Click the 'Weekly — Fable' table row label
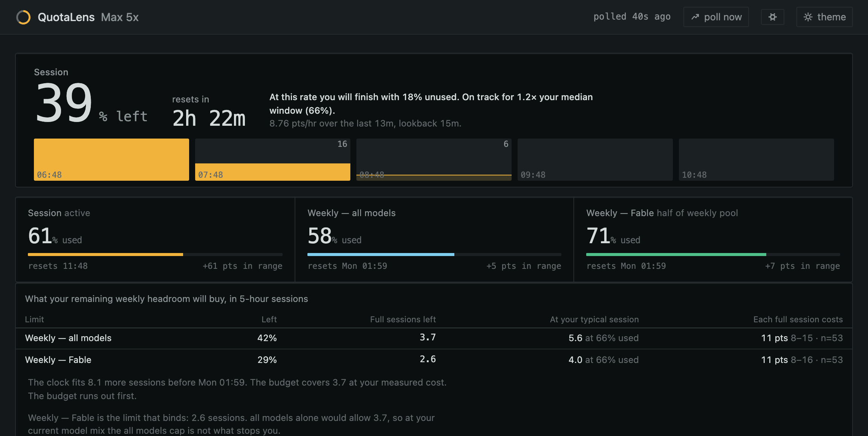868x436 pixels. (x=58, y=360)
